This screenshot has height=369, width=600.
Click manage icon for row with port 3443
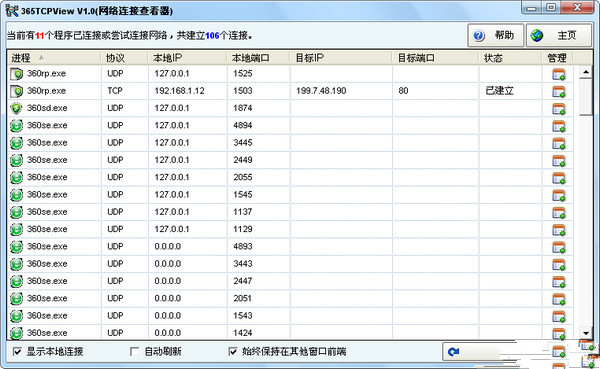(559, 265)
